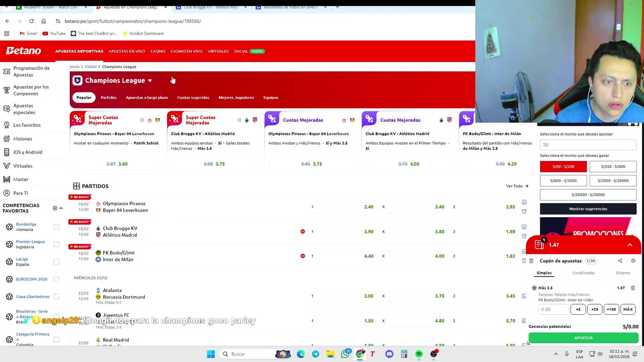Switch to the Sistema coupon tab
The width and height of the screenshot is (644, 362).
point(622,273)
